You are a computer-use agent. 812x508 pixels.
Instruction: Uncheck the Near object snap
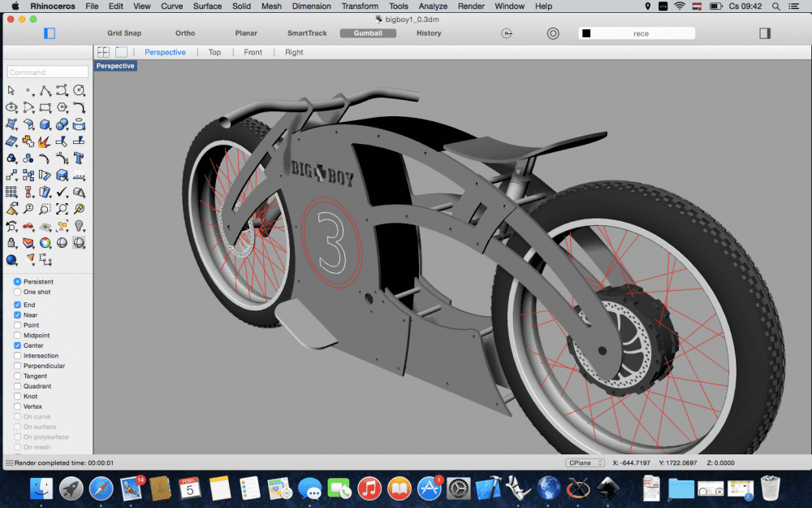click(18, 315)
